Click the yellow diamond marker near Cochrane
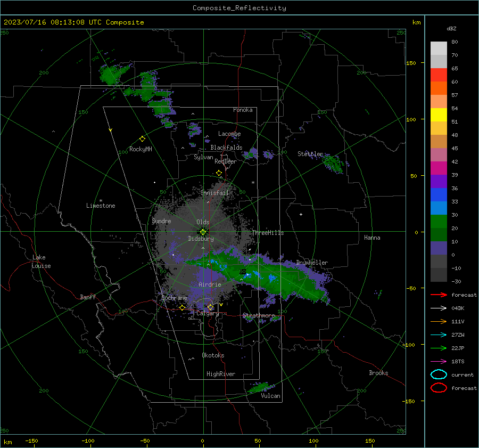Viewport: 479px width, 448px height. tap(182, 307)
